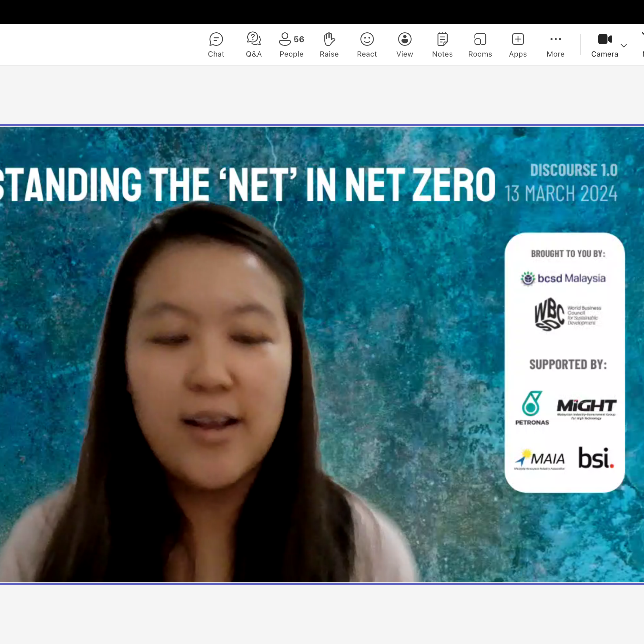The image size is (644, 644).
Task: Expand the camera options chevron
Action: [624, 45]
